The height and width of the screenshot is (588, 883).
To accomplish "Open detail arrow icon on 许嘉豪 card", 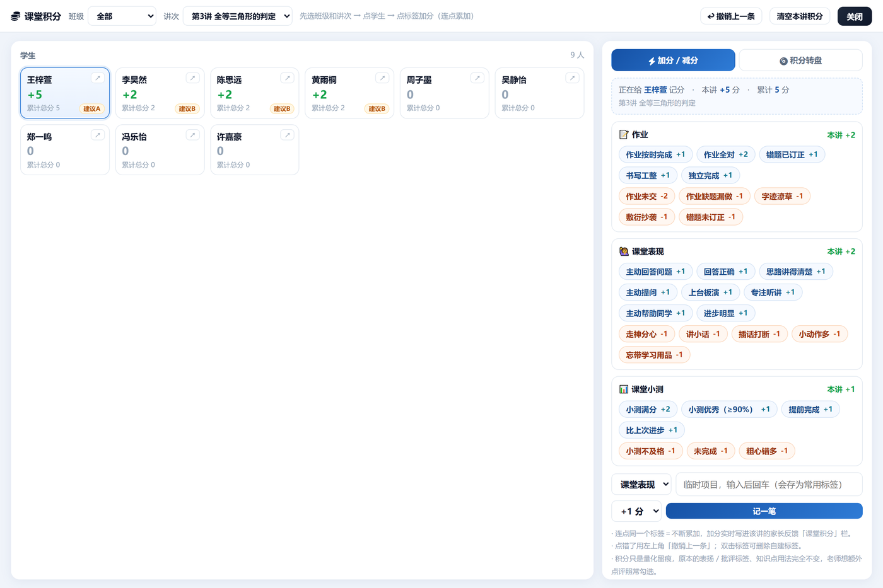I will 288,135.
